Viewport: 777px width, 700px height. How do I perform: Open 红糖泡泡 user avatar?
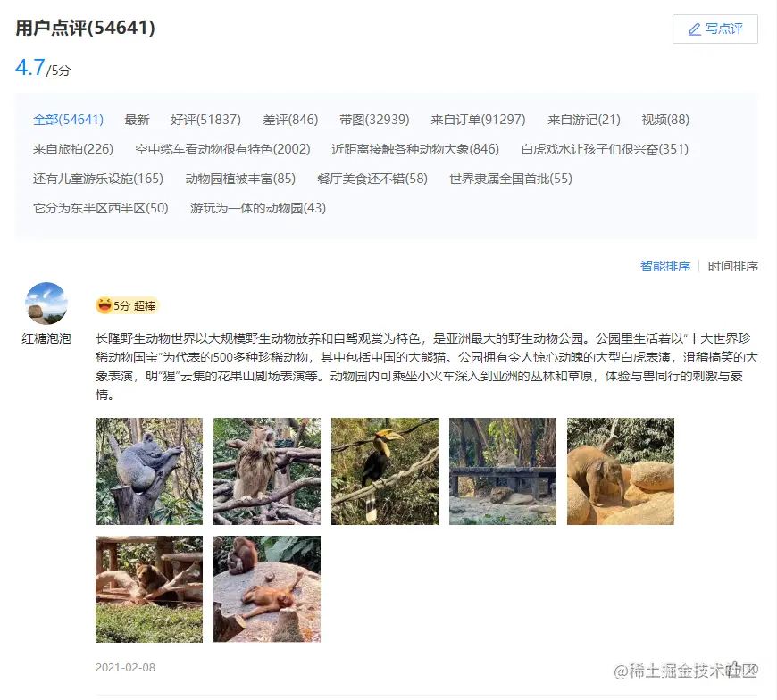46,304
